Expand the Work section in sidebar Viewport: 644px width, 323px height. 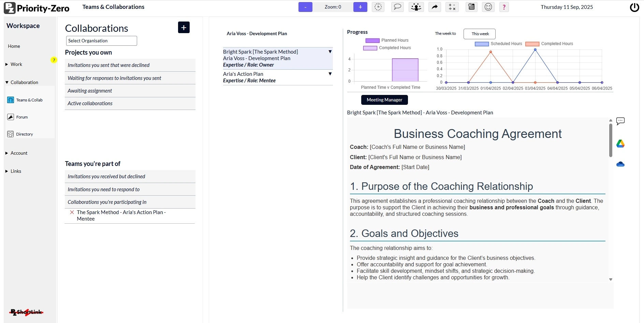(x=16, y=64)
